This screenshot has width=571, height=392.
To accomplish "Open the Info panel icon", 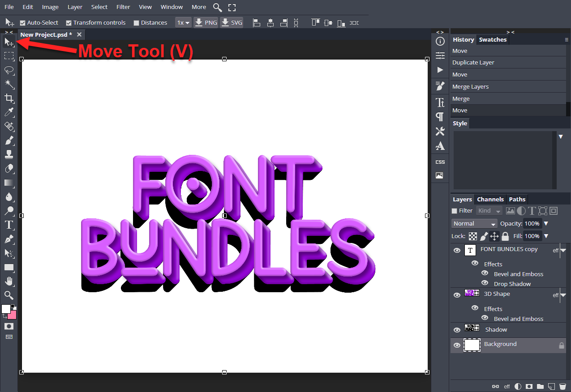I will pos(440,42).
